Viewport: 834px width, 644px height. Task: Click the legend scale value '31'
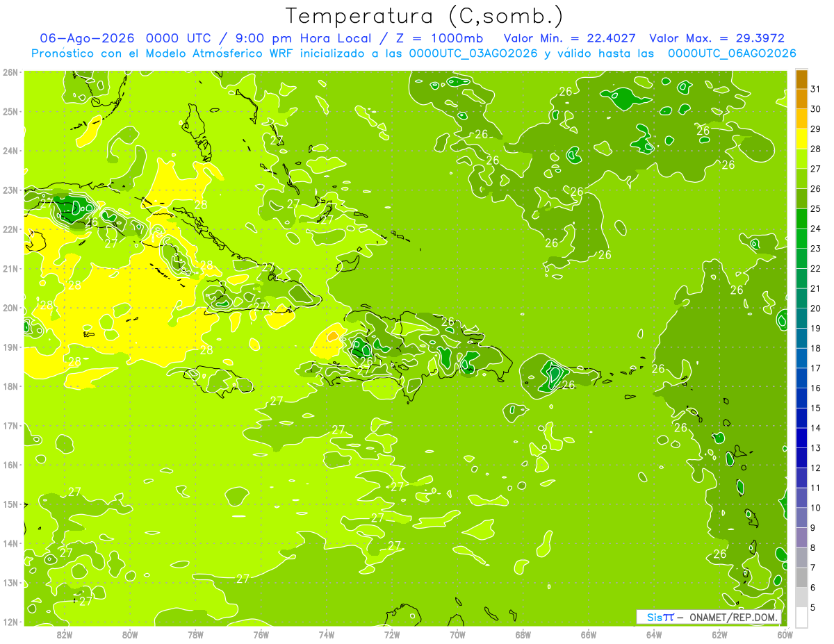[815, 90]
